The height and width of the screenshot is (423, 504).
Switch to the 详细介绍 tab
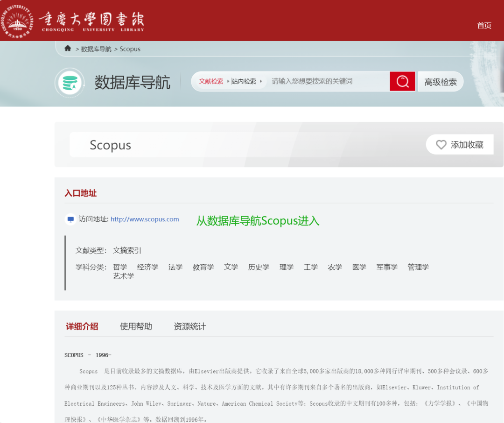[82, 326]
